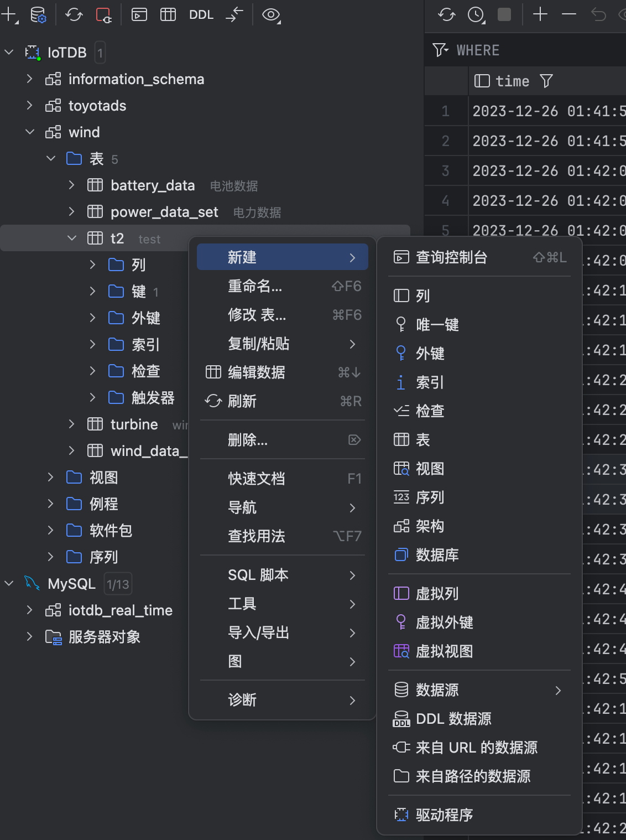Collapse the wind schema node
The height and width of the screenshot is (840, 626).
(x=30, y=132)
